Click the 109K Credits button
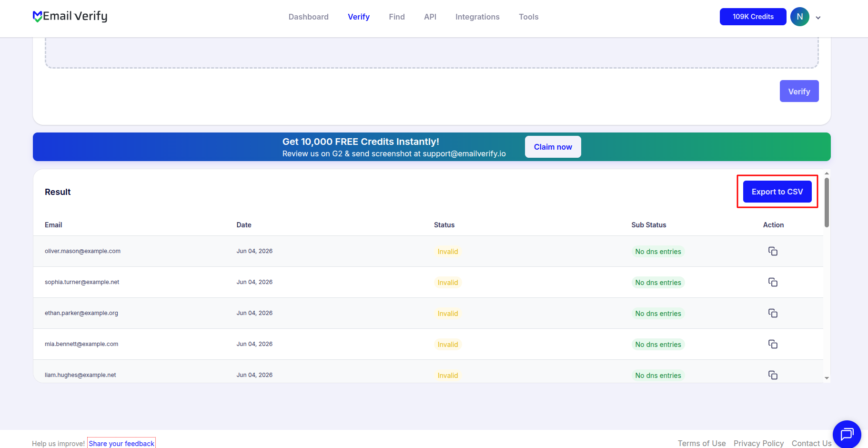The image size is (868, 448). [x=753, y=17]
